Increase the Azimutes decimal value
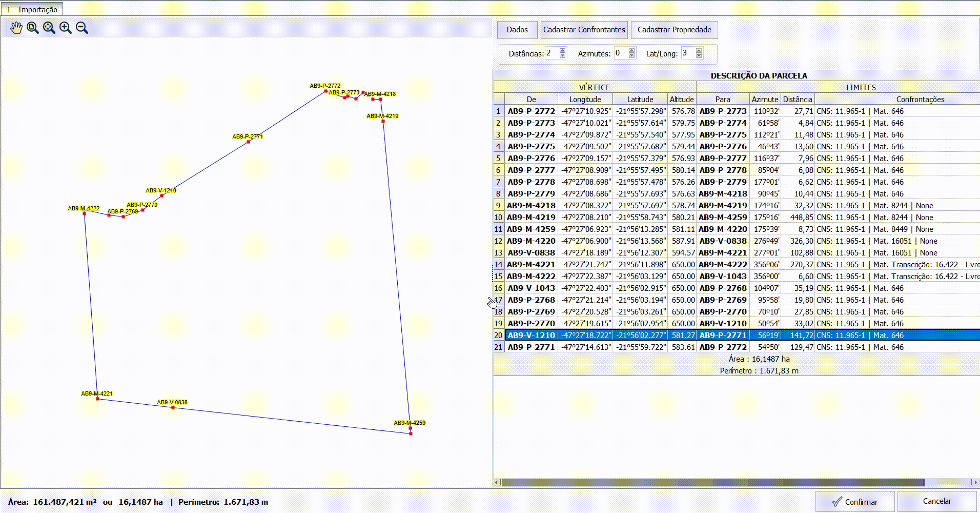Viewport: 980px width, 513px height. [x=631, y=51]
